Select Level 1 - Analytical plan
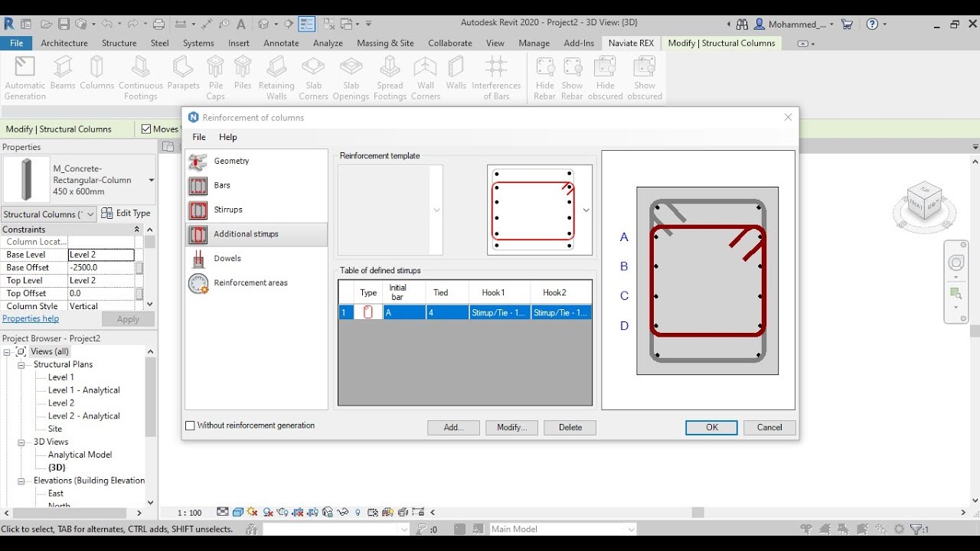 (x=84, y=390)
